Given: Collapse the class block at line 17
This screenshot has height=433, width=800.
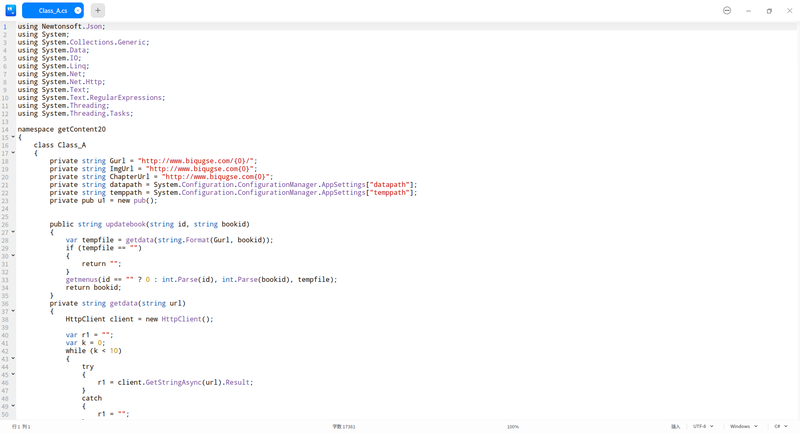Looking at the screenshot, I should click(13, 152).
